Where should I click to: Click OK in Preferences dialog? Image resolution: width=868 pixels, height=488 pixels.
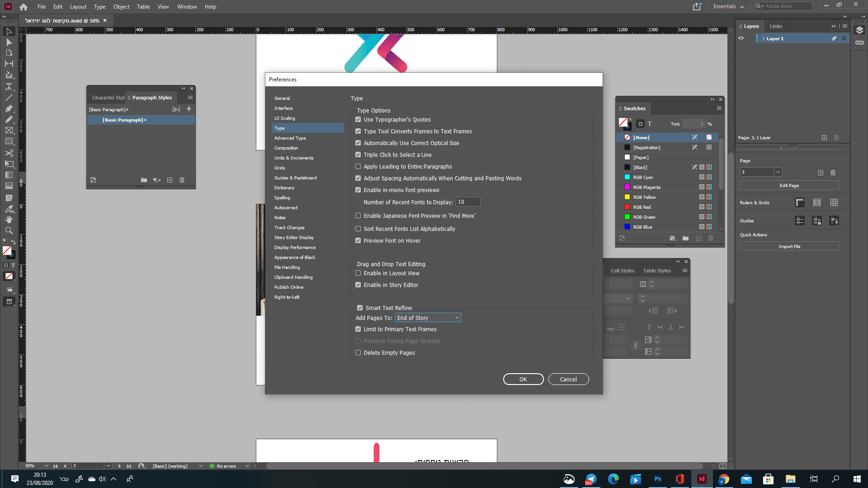pyautogui.click(x=523, y=379)
